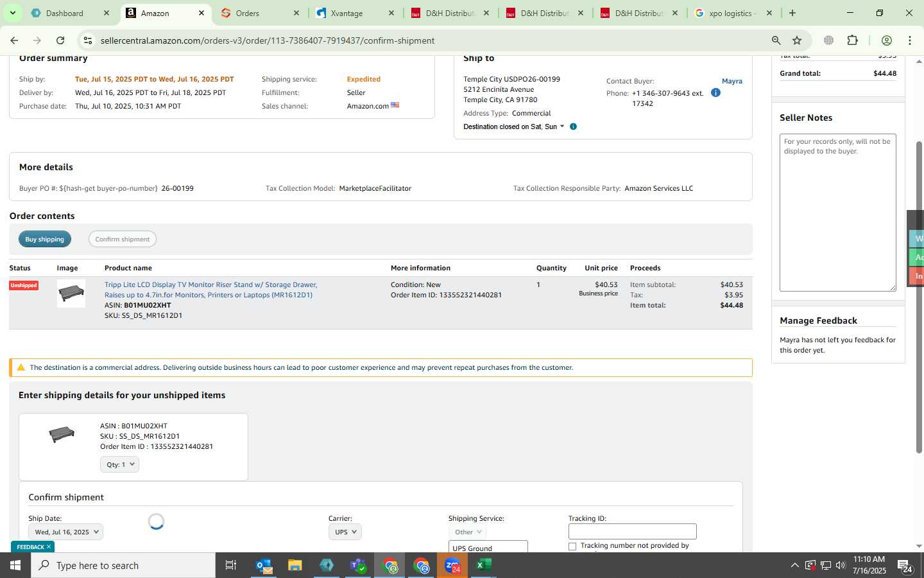Open File Explorer from the taskbar

point(295,565)
